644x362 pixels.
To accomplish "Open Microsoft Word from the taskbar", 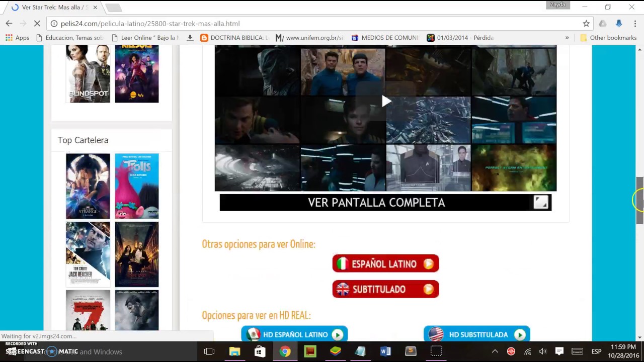I will click(x=385, y=351).
